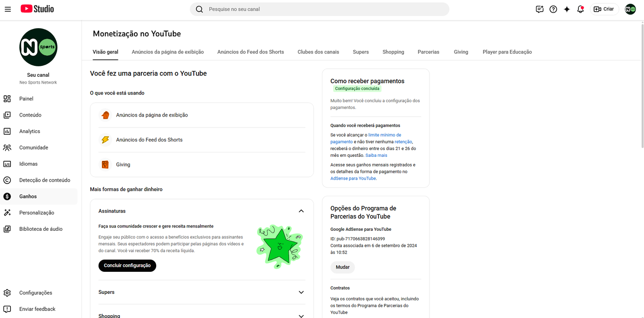This screenshot has width=644, height=318.
Task: Open the hamburger navigation menu
Action: tap(8, 9)
